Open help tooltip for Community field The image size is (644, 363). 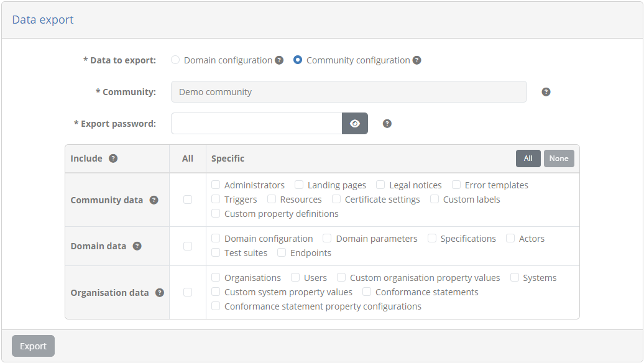pos(546,92)
